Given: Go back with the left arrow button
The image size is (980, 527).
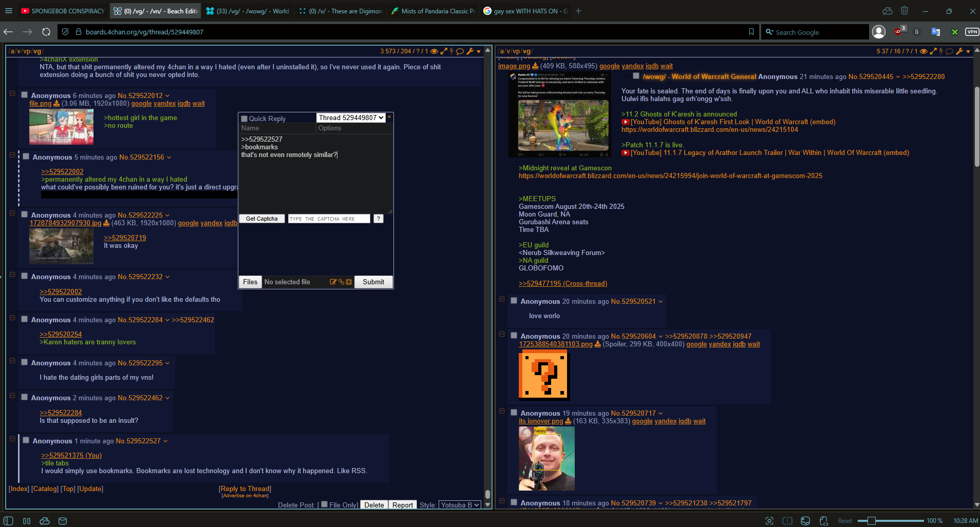Looking at the screenshot, I should coord(8,32).
